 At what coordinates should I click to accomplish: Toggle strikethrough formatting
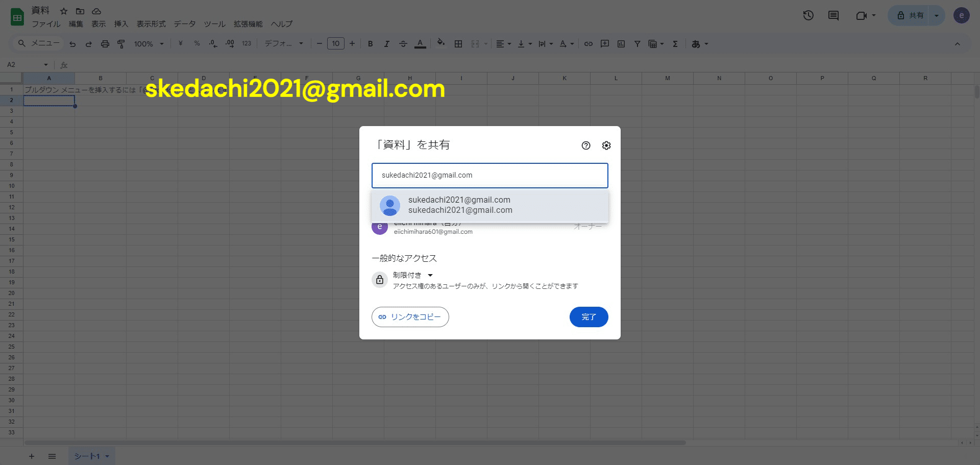(x=403, y=44)
